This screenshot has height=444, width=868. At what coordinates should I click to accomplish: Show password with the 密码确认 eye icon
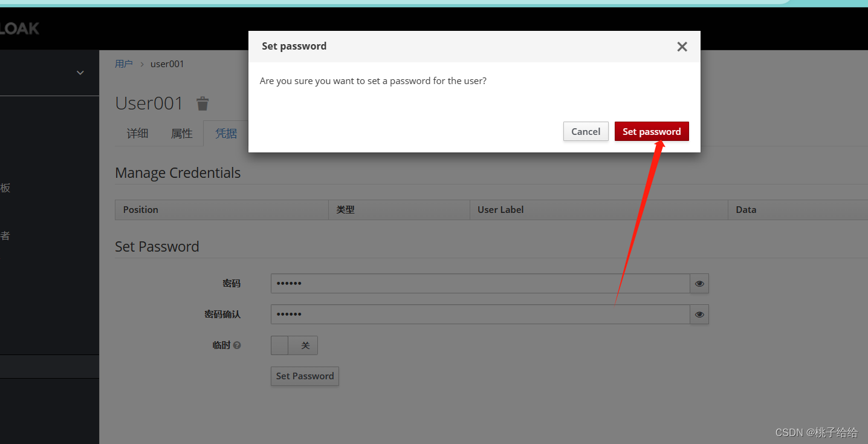tap(699, 314)
